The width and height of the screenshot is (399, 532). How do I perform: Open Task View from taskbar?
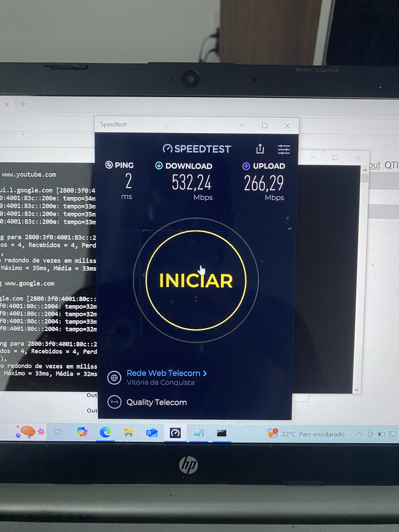(x=58, y=432)
